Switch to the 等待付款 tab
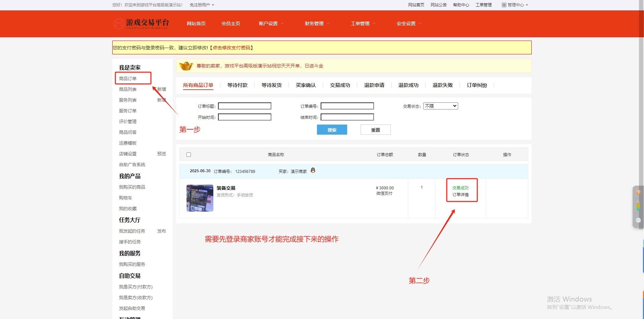Image resolution: width=644 pixels, height=319 pixels. (x=237, y=85)
